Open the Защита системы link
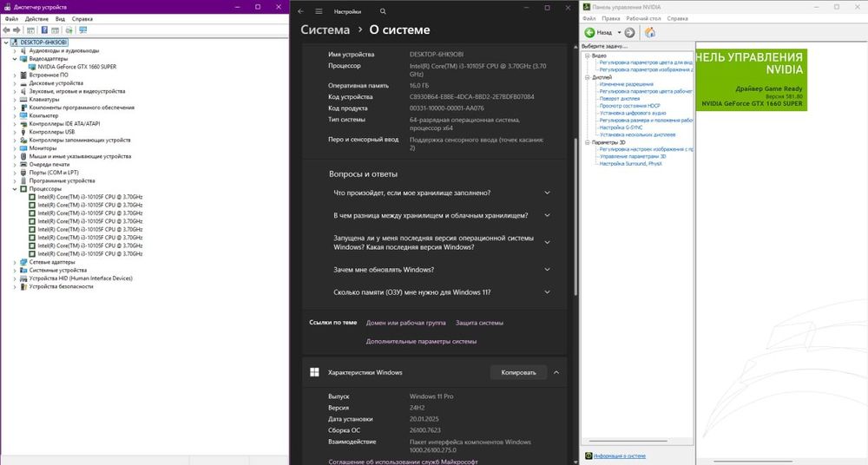The image size is (868, 465). tap(479, 323)
